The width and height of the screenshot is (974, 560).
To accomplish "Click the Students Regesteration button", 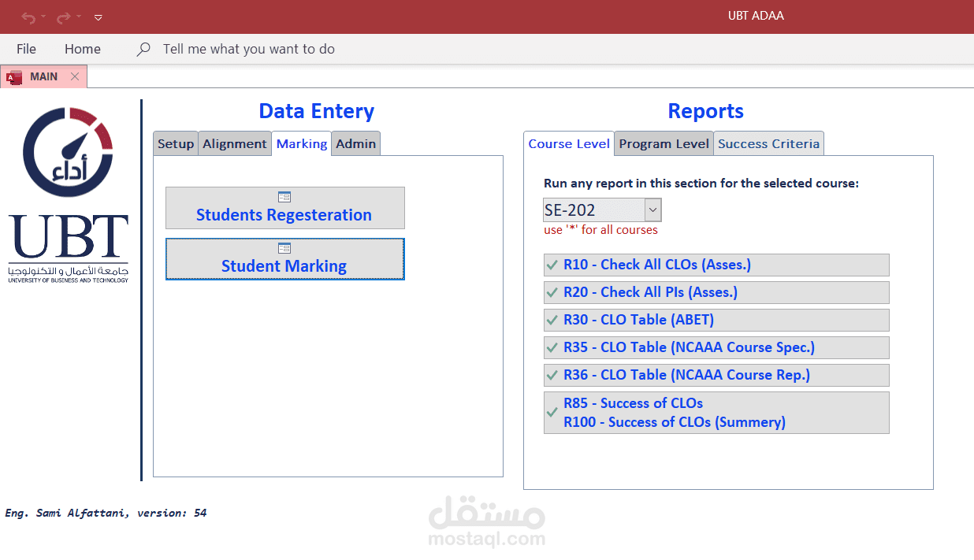I will tap(285, 208).
